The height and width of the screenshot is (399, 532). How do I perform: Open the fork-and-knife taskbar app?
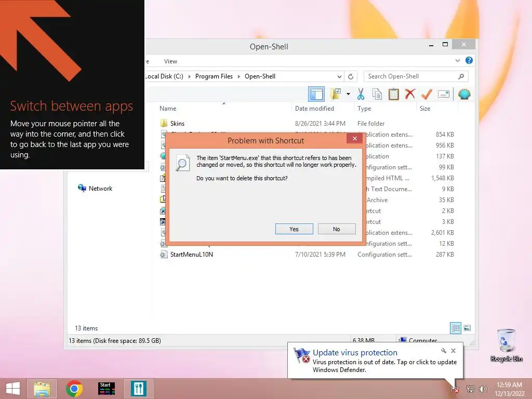pos(138,389)
